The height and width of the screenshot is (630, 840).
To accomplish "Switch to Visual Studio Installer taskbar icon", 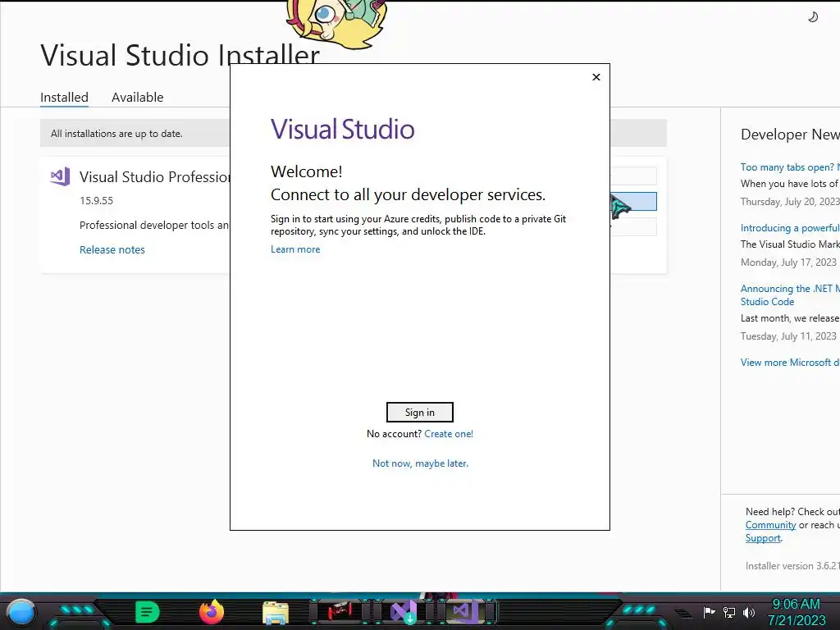I will [x=404, y=612].
